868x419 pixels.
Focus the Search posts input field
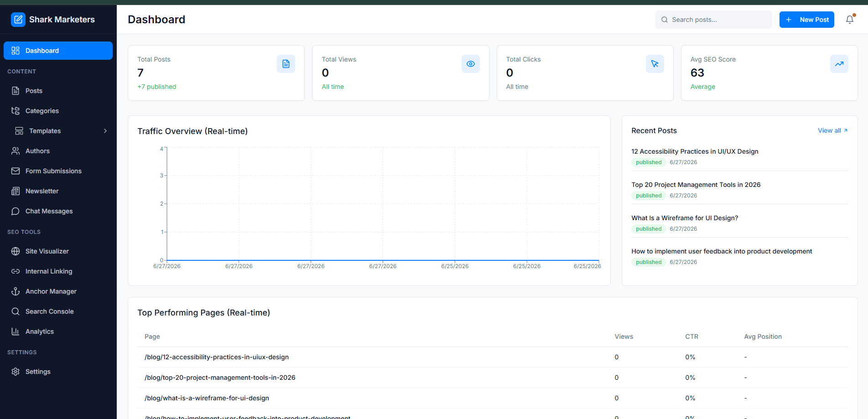pos(713,20)
